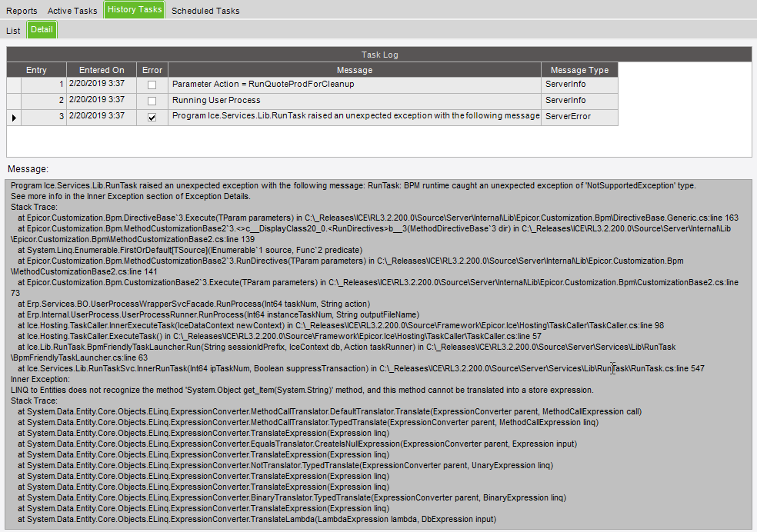Click ServerInfo cell in entry 2 row
Viewport: 757px width, 532px height.
coord(579,101)
